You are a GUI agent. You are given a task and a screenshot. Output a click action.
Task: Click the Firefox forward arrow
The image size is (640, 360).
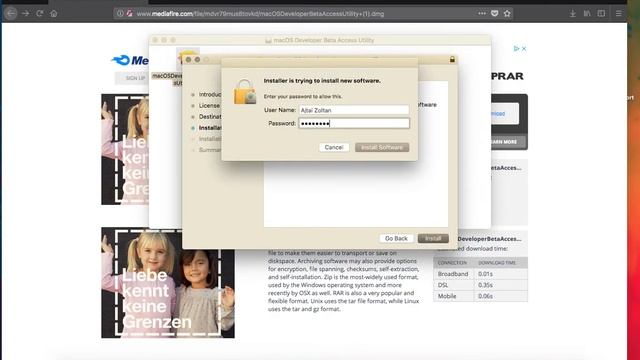(25, 13)
